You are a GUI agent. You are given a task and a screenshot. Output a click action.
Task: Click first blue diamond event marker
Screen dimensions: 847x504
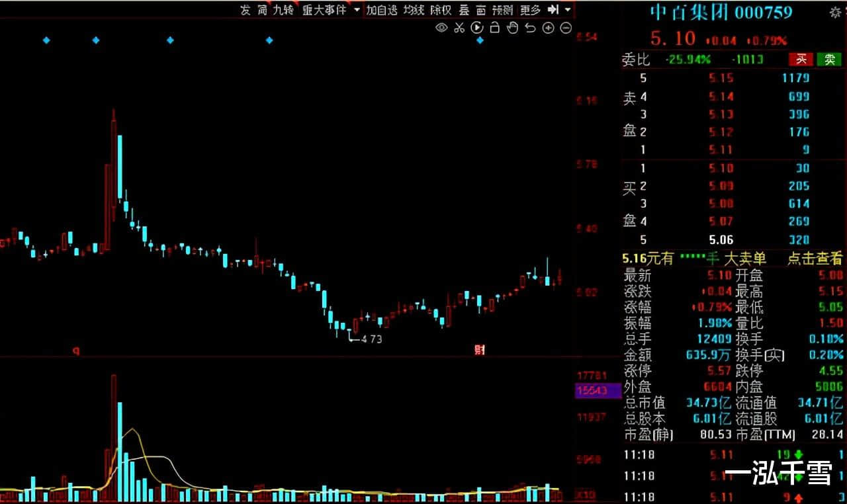point(46,40)
